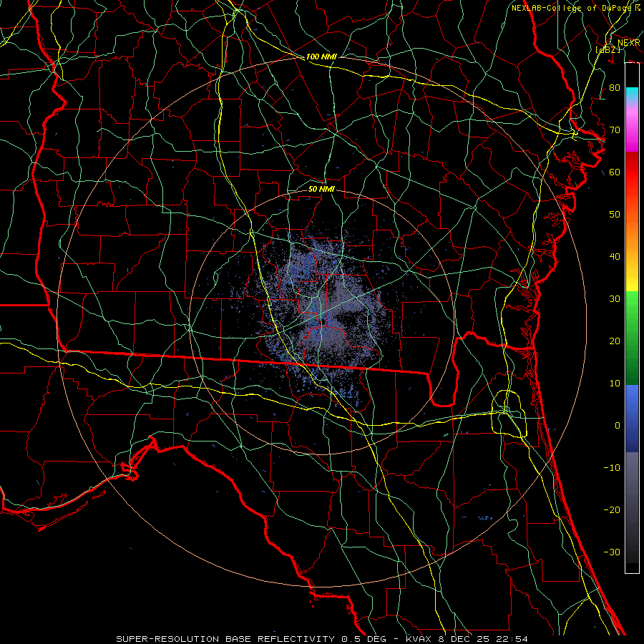Click the 30 dBZ scale label
Screen dimensions: 644x644
tap(615, 299)
